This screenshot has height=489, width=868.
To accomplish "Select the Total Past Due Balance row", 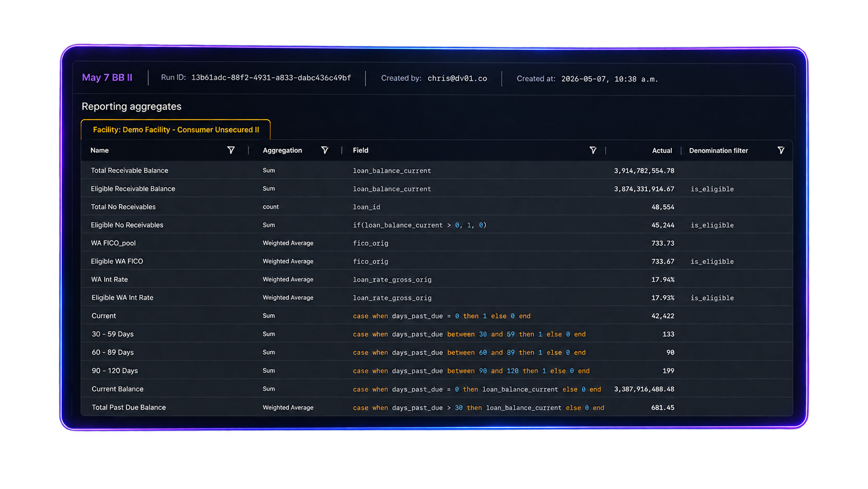I will click(x=437, y=407).
